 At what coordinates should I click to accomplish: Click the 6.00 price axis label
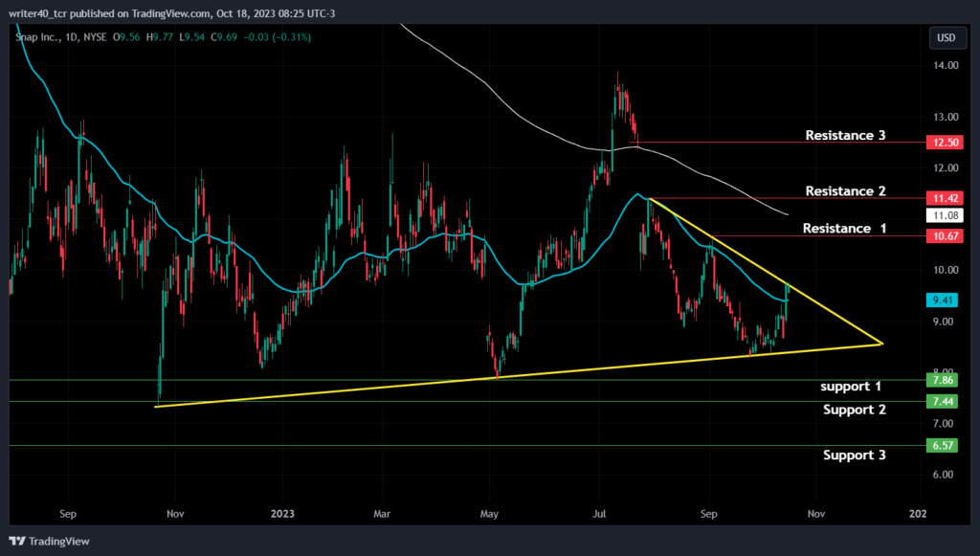(x=943, y=475)
